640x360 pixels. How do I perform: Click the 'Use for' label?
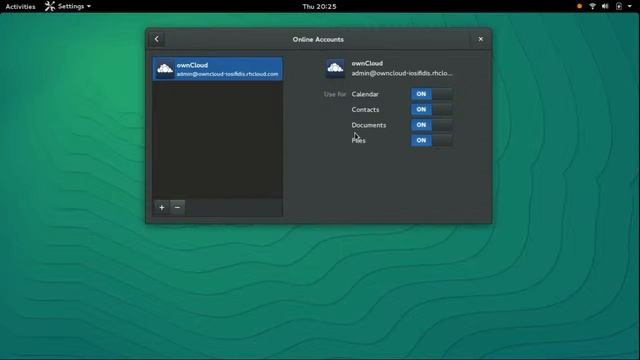click(x=335, y=94)
